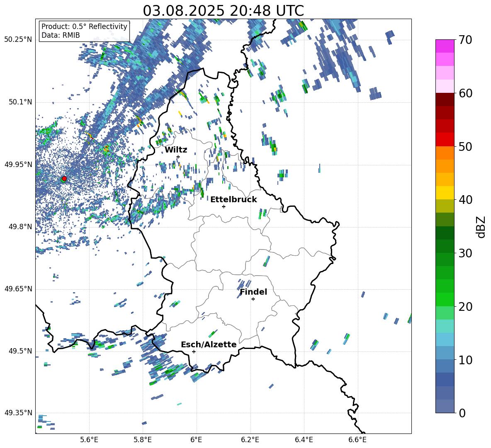The height and width of the screenshot is (448, 491).
Task: Click the dark maroon colorbar swatch below 60
Action: coord(445,99)
